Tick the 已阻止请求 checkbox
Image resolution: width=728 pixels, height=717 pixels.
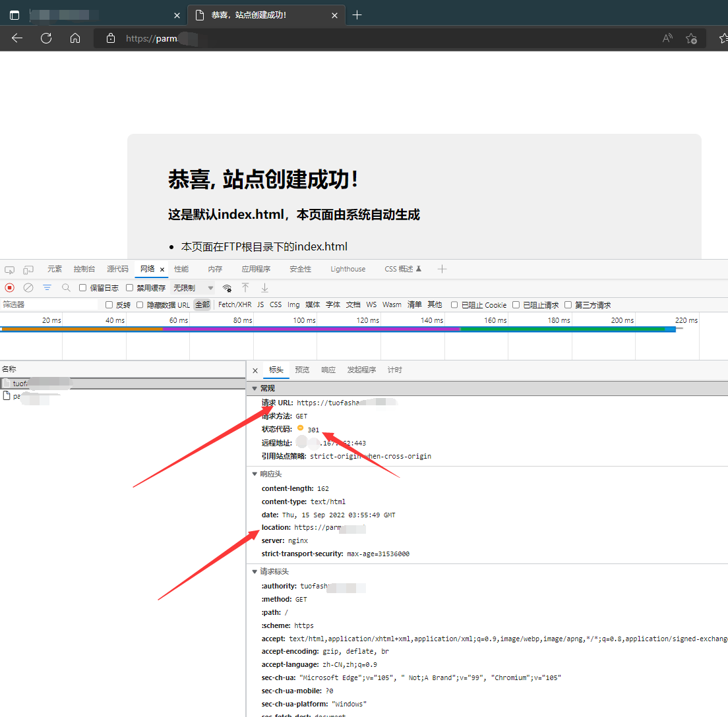point(516,305)
